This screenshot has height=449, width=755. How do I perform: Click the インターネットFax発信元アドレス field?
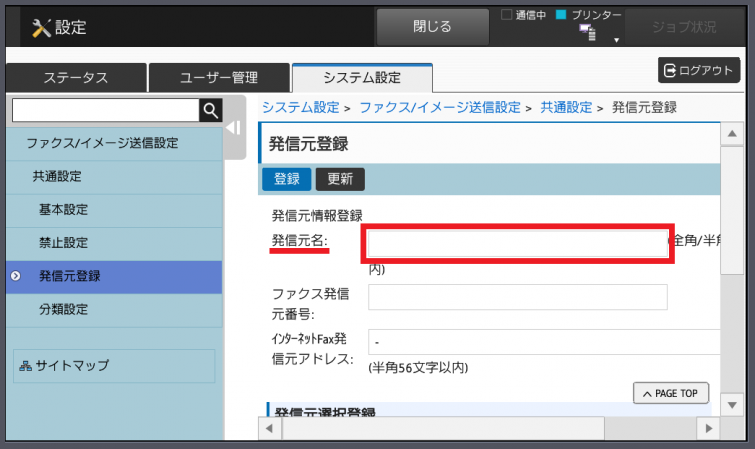[x=544, y=342]
